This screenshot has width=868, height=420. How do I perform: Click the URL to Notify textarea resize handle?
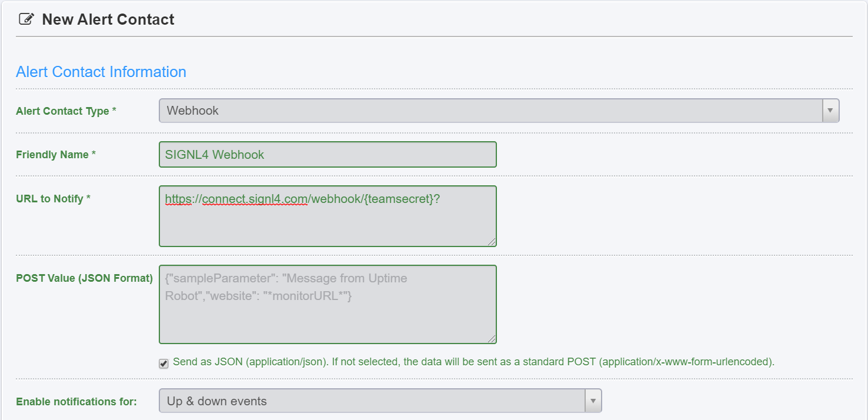pos(492,242)
